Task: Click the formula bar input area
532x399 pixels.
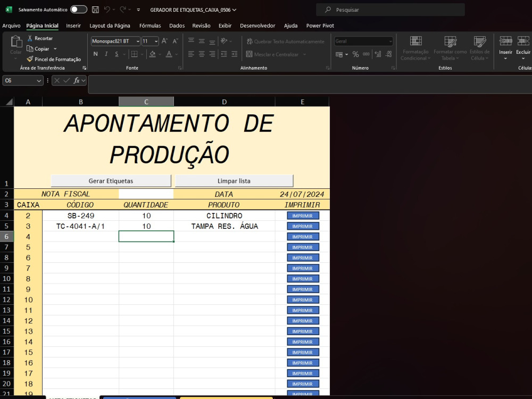Action: tap(310, 84)
